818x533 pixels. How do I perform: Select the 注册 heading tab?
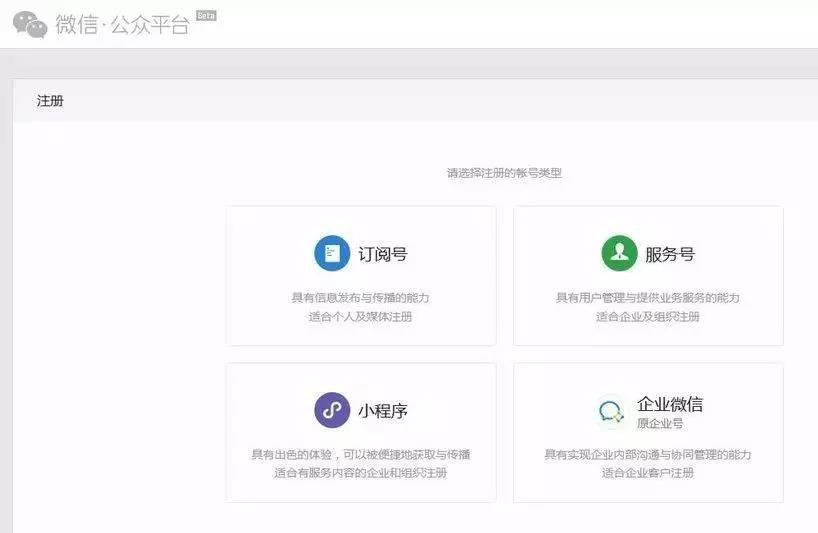pos(50,101)
